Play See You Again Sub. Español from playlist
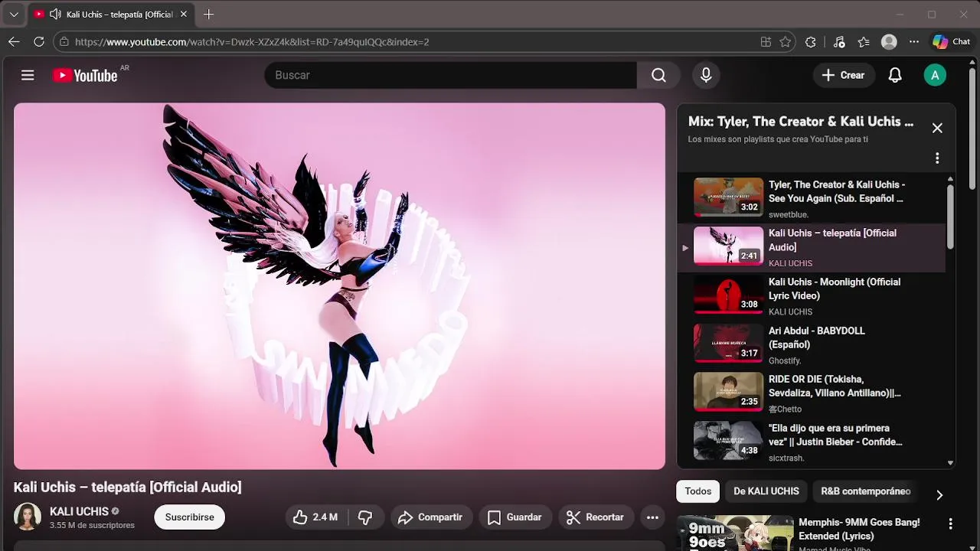This screenshot has width=980, height=551. (812, 198)
